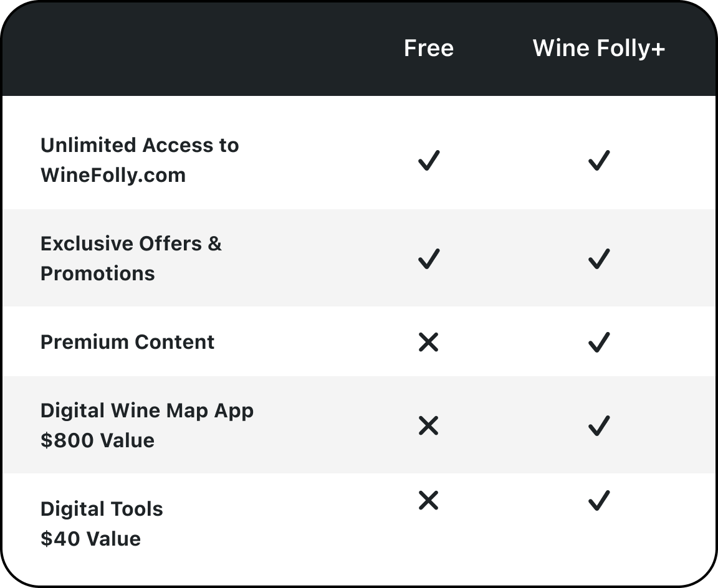The width and height of the screenshot is (718, 588).
Task: Select the Free column header
Action: pyautogui.click(x=429, y=49)
